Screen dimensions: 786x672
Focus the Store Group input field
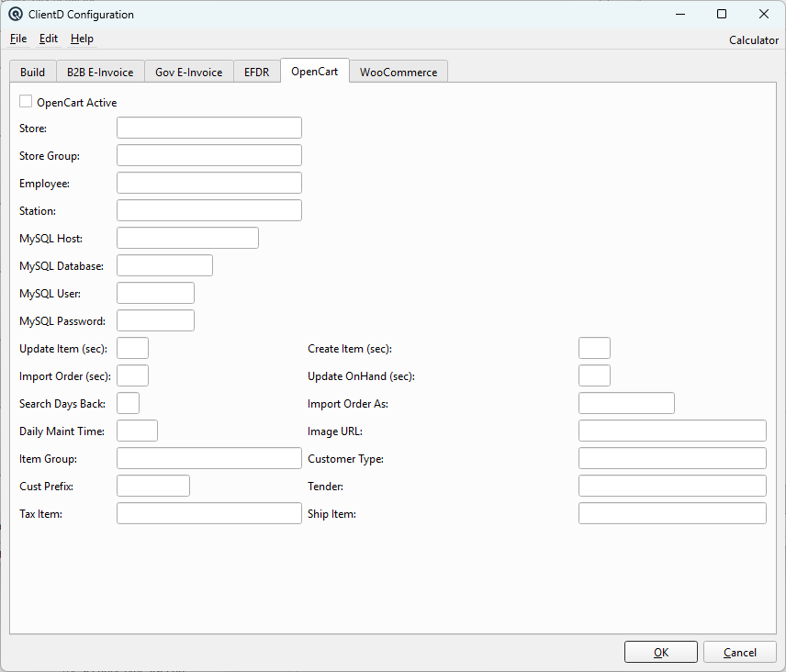[209, 155]
